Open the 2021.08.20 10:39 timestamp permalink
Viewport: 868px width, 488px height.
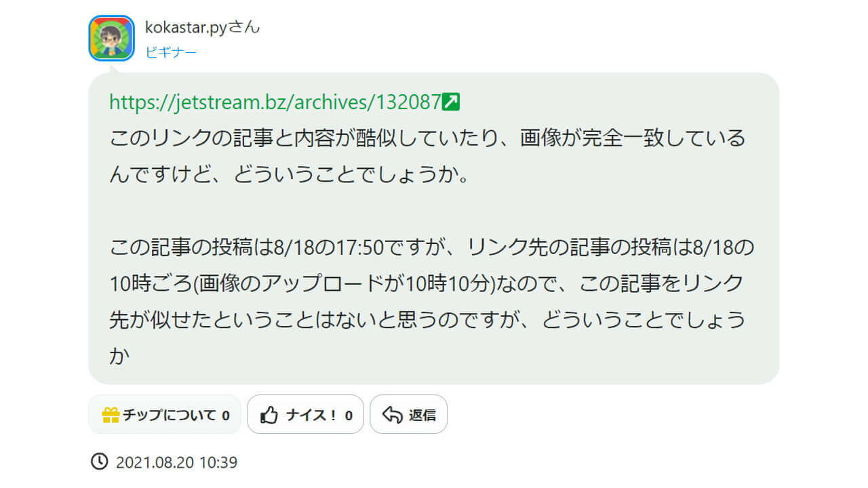point(176,463)
